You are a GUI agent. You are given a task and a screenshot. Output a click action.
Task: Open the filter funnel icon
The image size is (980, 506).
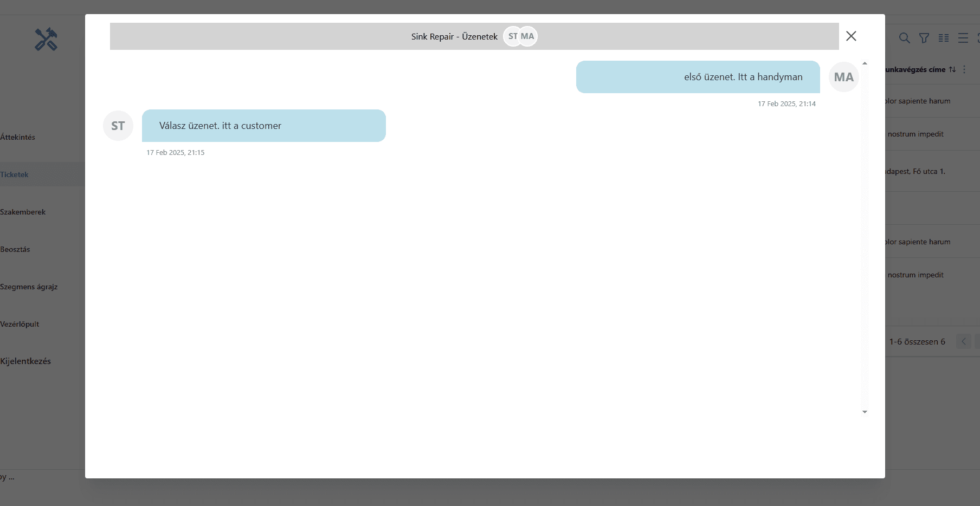[x=924, y=38]
